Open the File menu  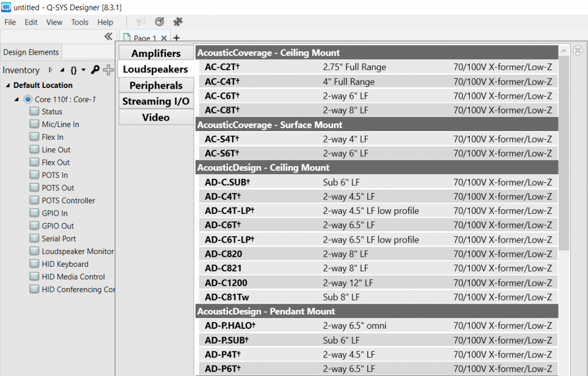click(x=10, y=22)
